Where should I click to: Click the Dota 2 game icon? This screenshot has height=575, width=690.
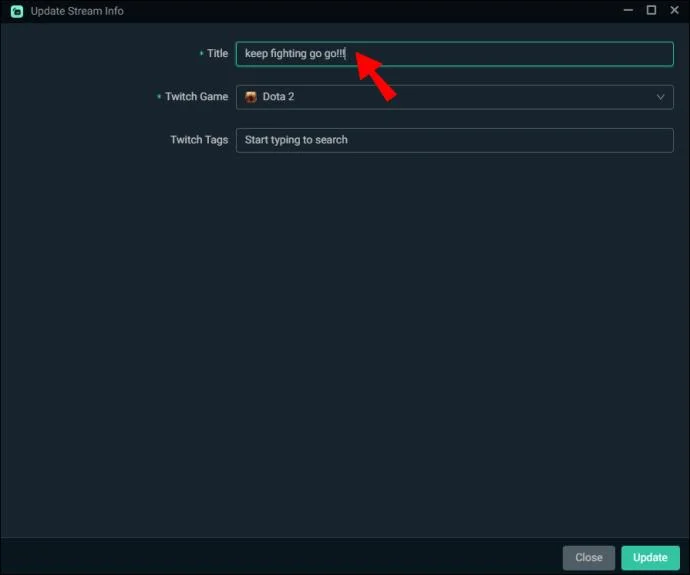[x=251, y=97]
